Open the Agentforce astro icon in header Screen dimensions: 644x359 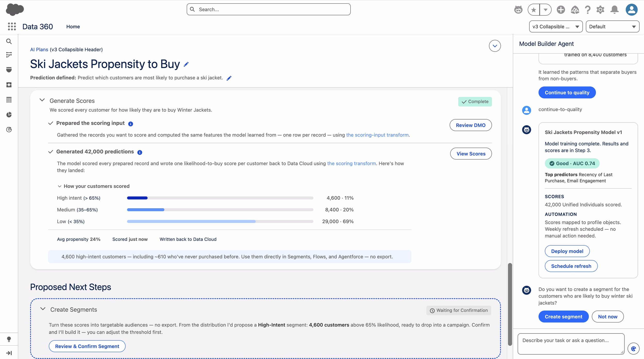(518, 10)
